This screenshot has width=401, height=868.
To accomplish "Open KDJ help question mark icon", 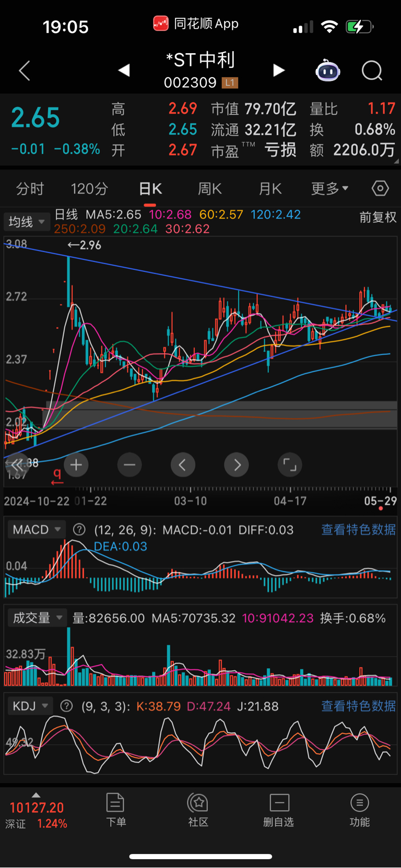I will click(66, 706).
